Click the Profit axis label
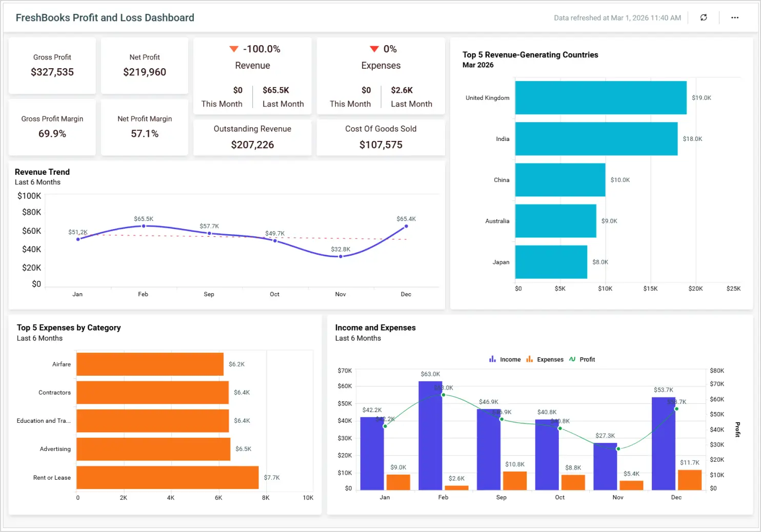 (737, 429)
